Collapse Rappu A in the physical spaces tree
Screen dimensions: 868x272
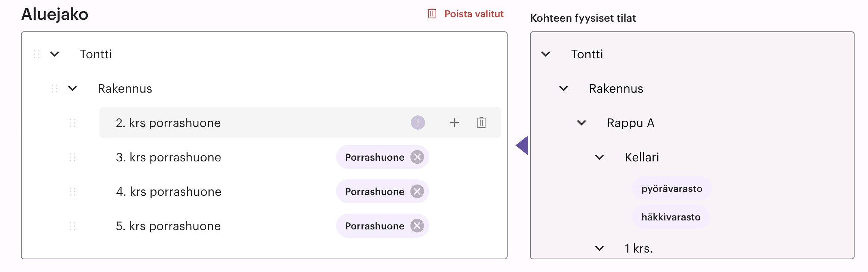click(x=582, y=123)
